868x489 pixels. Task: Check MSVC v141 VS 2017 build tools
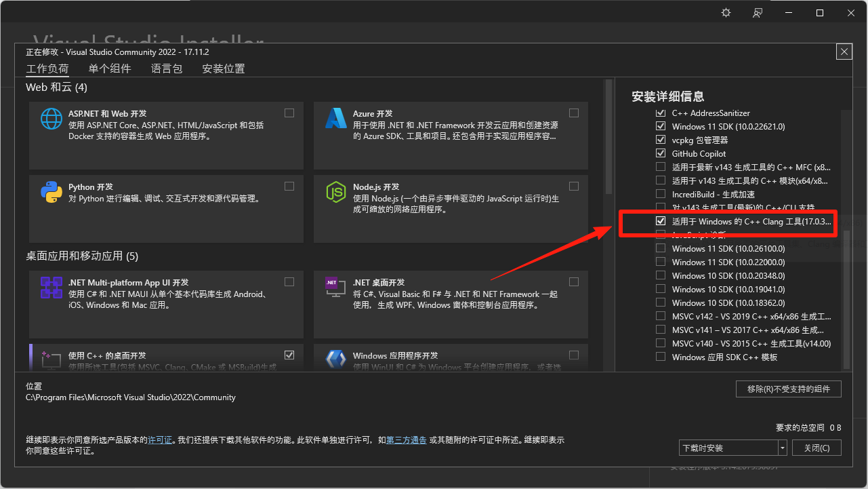point(661,330)
